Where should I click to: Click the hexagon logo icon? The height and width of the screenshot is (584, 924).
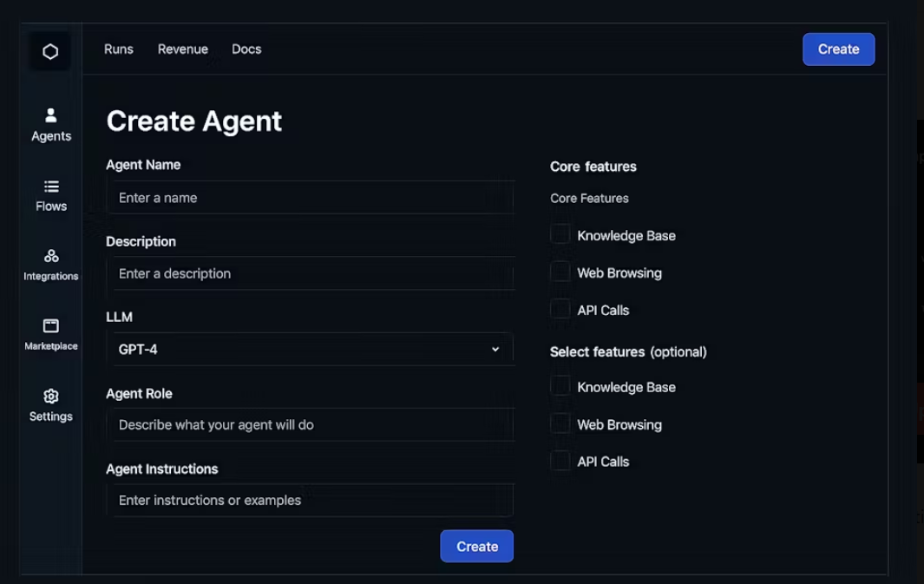(x=50, y=51)
